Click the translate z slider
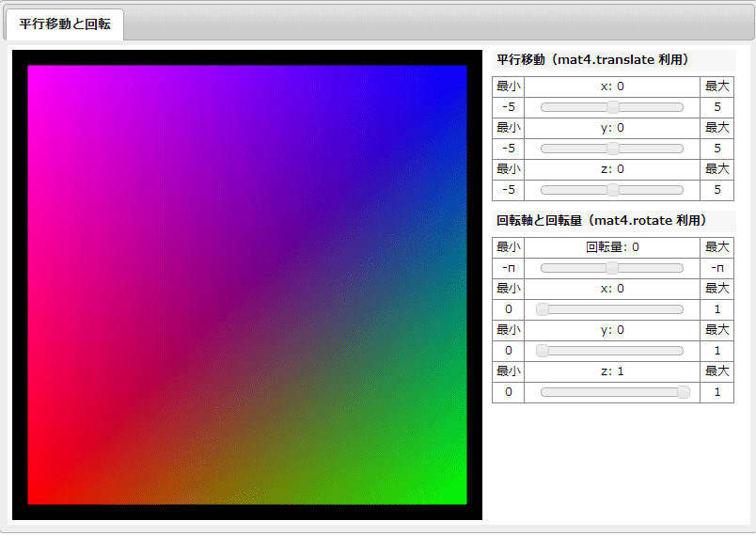Screen dimensions: 756x536 [612, 190]
